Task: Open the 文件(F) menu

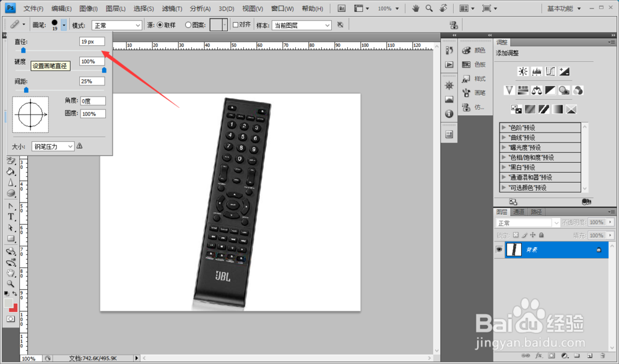Action: (x=33, y=8)
